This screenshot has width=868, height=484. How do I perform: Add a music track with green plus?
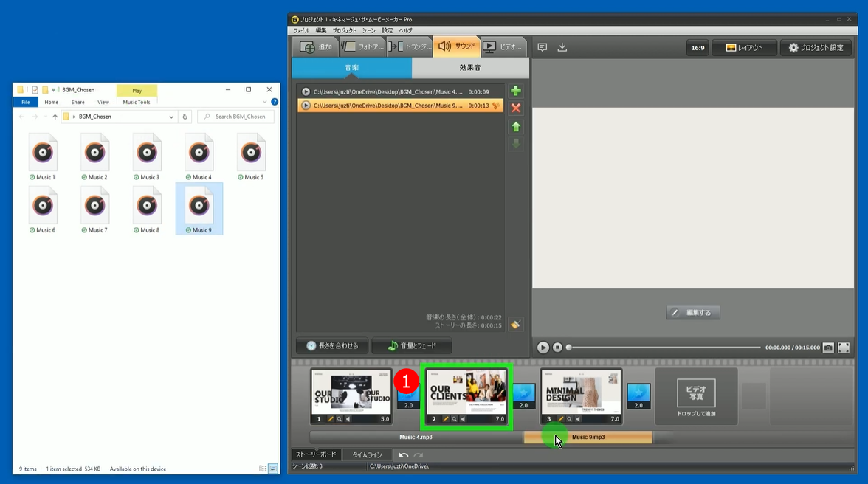click(516, 91)
